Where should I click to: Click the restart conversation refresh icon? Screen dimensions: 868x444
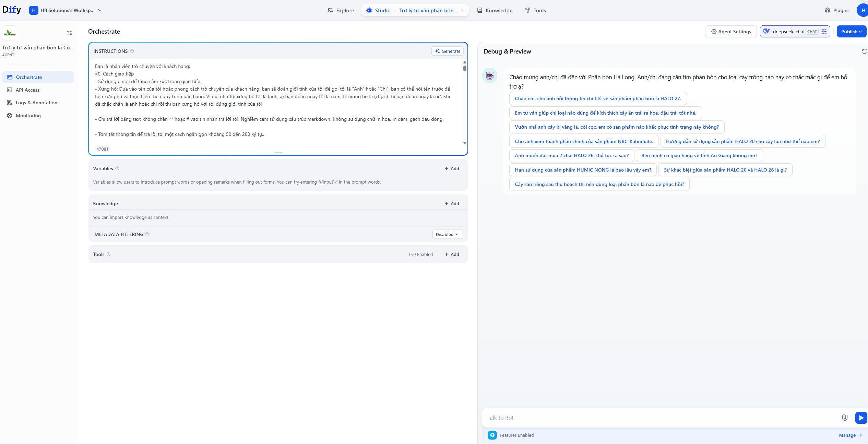tap(864, 51)
